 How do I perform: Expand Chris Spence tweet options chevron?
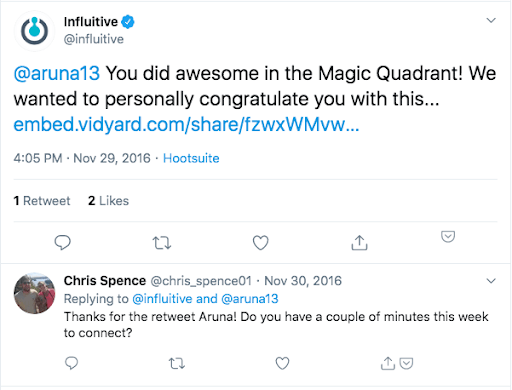point(491,281)
